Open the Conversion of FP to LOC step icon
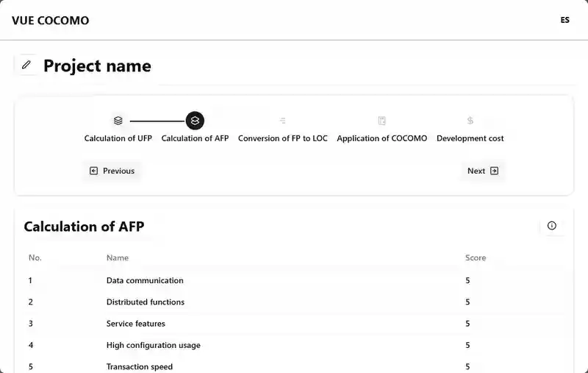 (x=282, y=121)
